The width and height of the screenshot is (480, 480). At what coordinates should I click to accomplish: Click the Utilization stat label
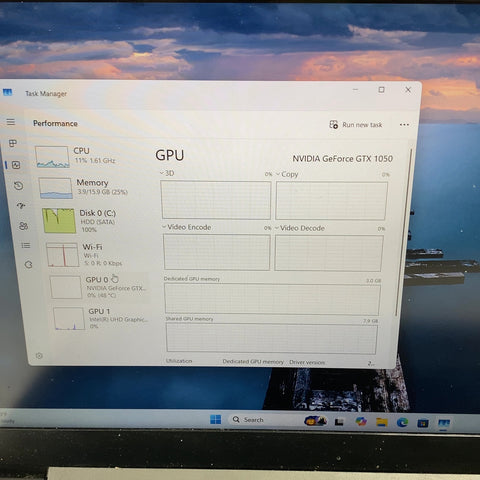tap(179, 361)
